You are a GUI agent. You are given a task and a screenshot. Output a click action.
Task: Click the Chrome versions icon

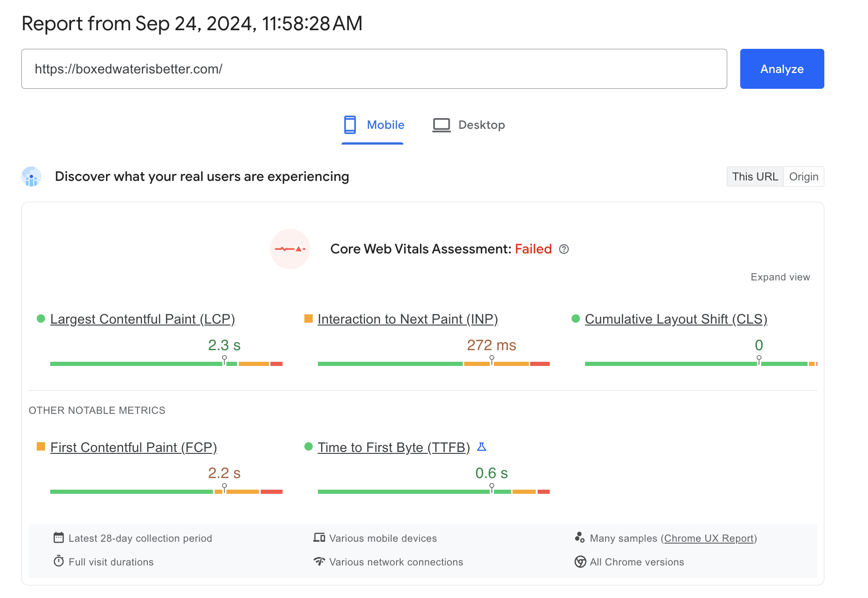pos(580,562)
